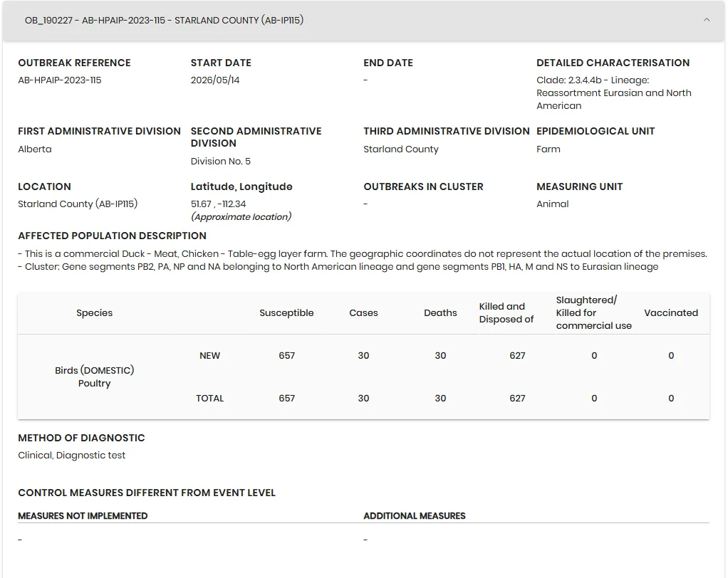
Task: Select Slaughtered value 0 in TOTAL row
Action: click(594, 399)
